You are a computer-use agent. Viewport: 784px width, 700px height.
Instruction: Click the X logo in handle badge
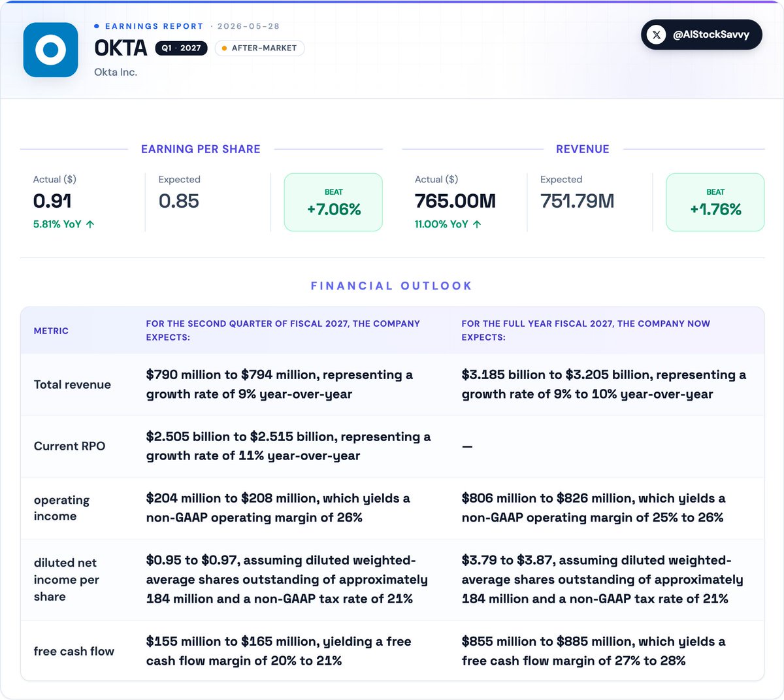656,35
